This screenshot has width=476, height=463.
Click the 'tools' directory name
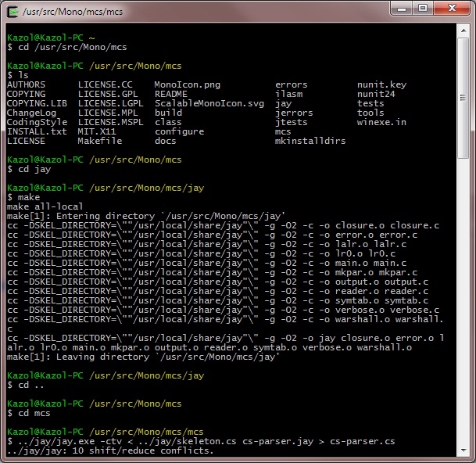click(370, 113)
